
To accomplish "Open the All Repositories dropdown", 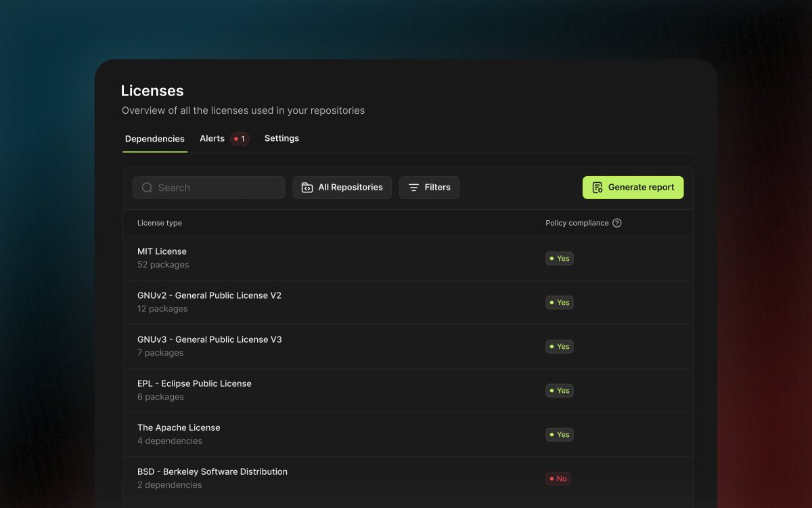I will click(x=342, y=188).
